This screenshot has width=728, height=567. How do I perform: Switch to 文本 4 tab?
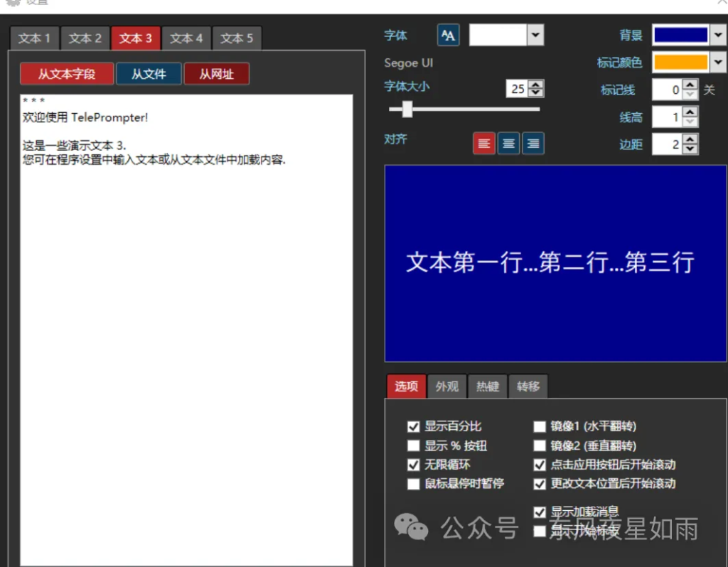click(x=186, y=38)
